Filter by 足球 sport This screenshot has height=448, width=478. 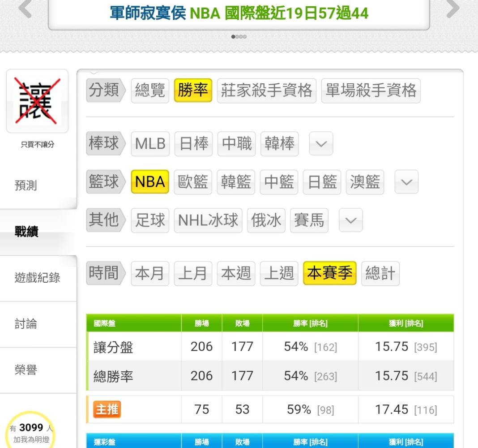[x=150, y=220]
